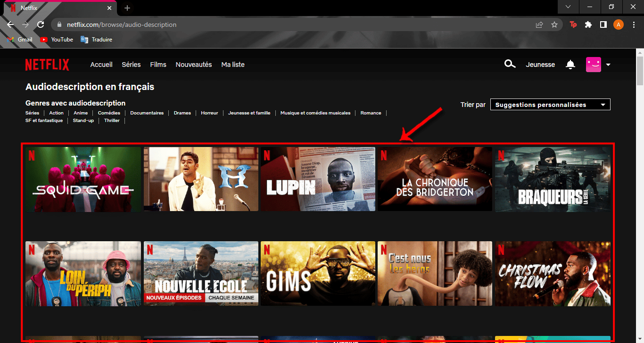Open Chrome three-dot menu
The width and height of the screenshot is (644, 343).
[x=634, y=24]
